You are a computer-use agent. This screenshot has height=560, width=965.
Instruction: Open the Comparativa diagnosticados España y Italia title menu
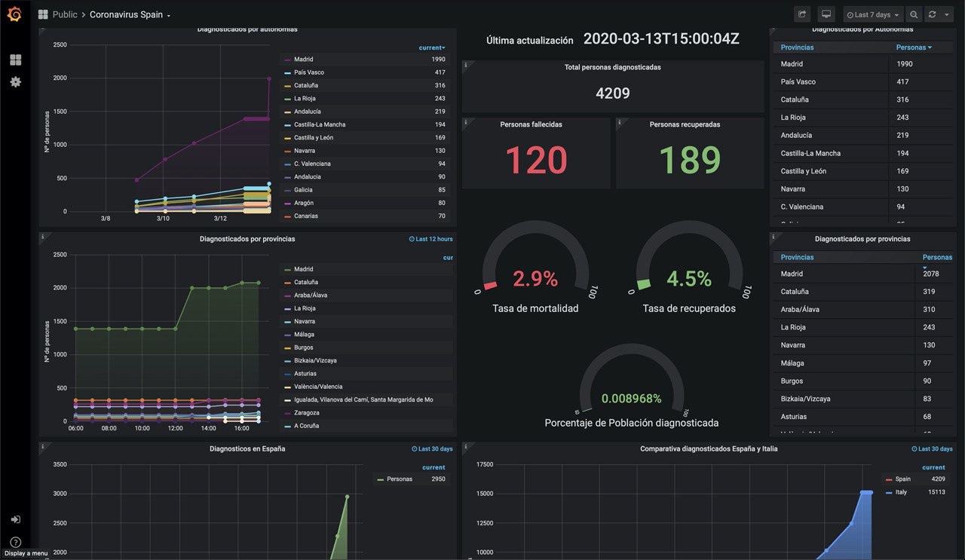(x=709, y=448)
